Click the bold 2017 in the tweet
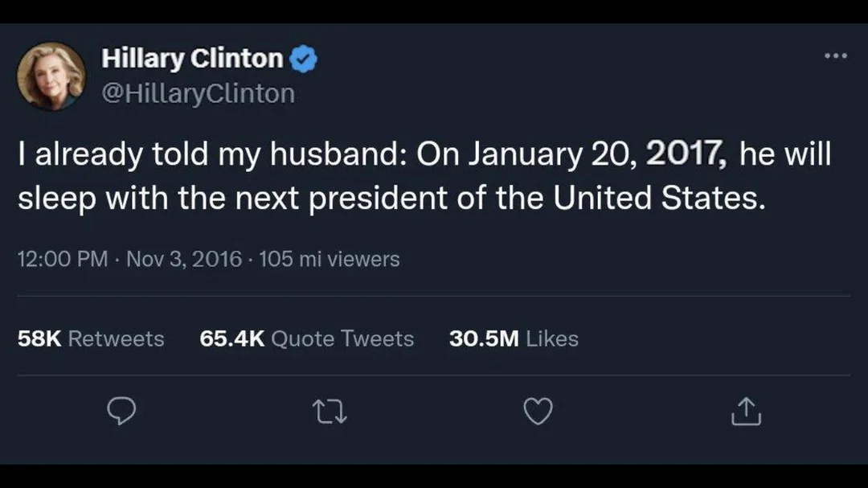 click(686, 155)
